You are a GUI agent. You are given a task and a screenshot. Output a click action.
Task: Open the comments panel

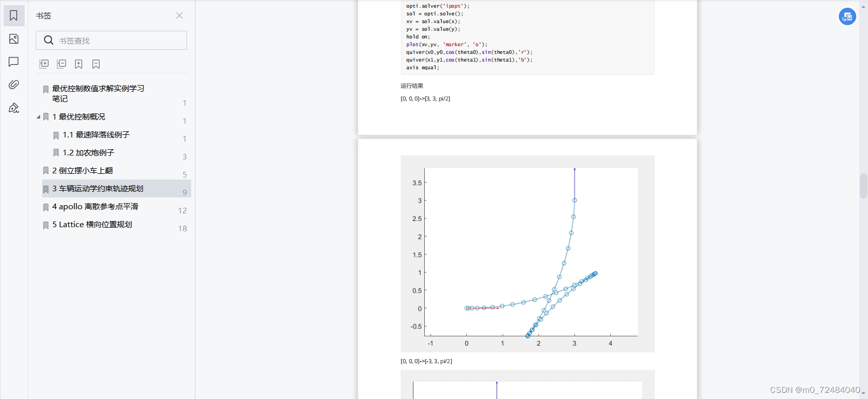coord(14,62)
